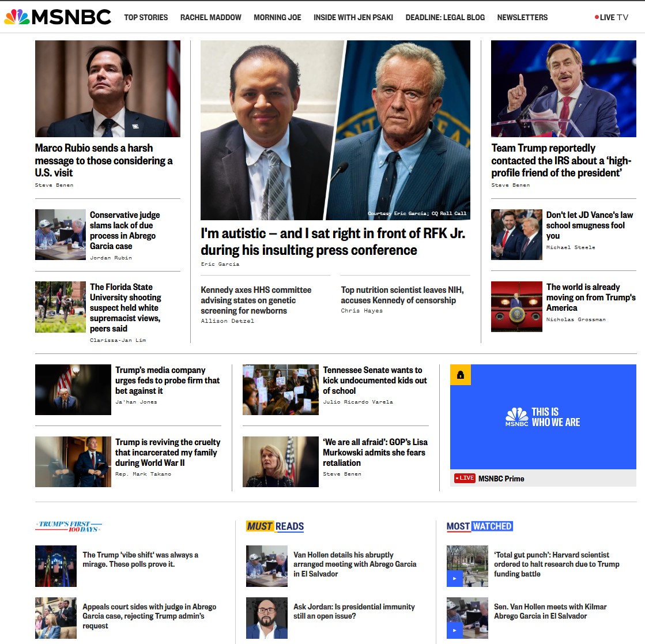Click the yellow lock icon on video

pos(461,375)
